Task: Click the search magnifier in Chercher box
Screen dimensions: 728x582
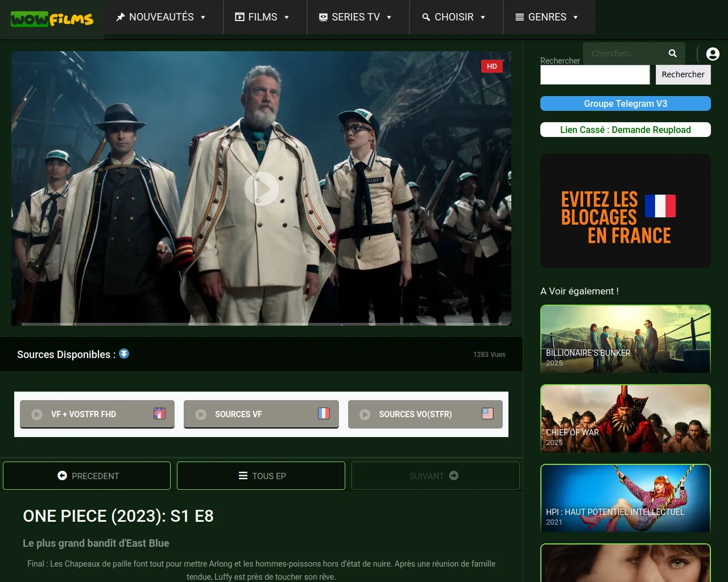Action: click(673, 53)
